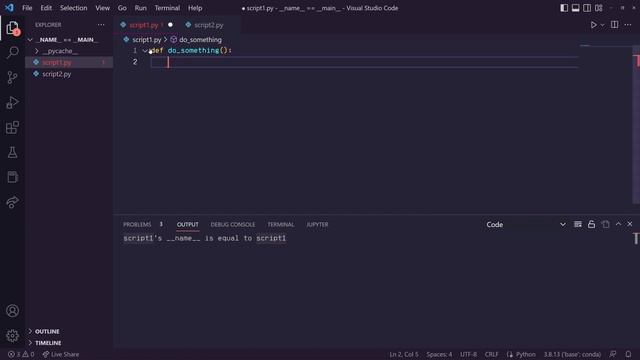Open the Selection menu
This screenshot has height=360, width=640.
[73, 8]
